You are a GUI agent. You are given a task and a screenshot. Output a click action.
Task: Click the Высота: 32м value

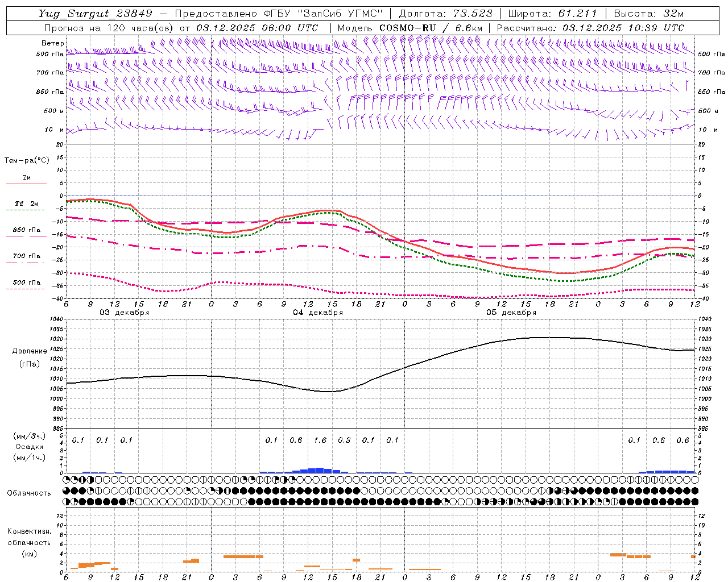649,14
